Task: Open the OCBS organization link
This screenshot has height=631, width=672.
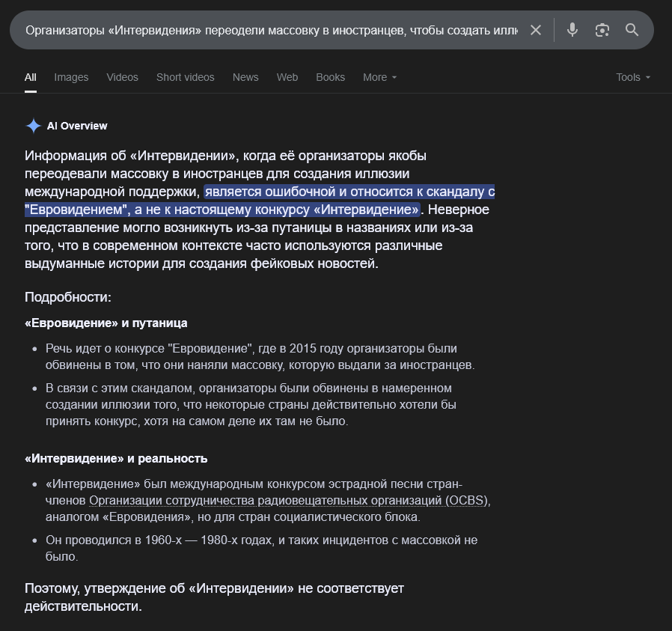Action: [x=288, y=501]
